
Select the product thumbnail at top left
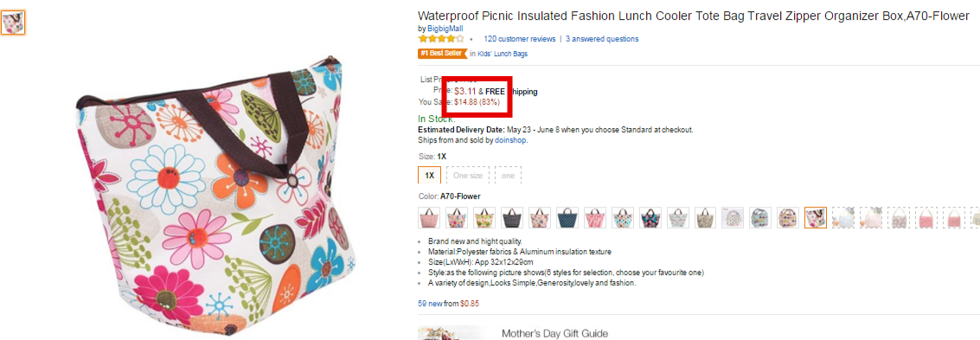(13, 22)
